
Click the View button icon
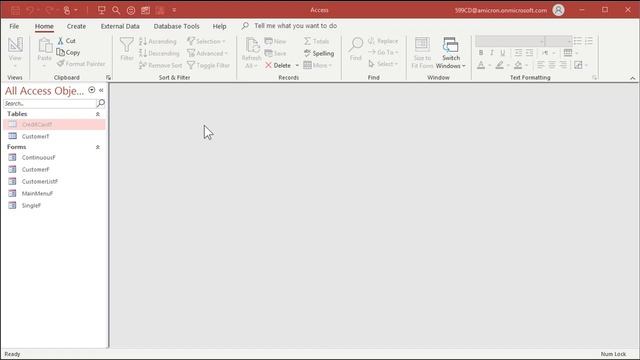(15, 44)
